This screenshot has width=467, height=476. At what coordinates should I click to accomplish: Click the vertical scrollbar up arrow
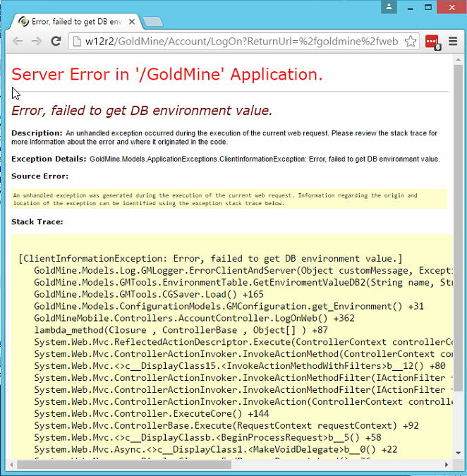[x=458, y=60]
